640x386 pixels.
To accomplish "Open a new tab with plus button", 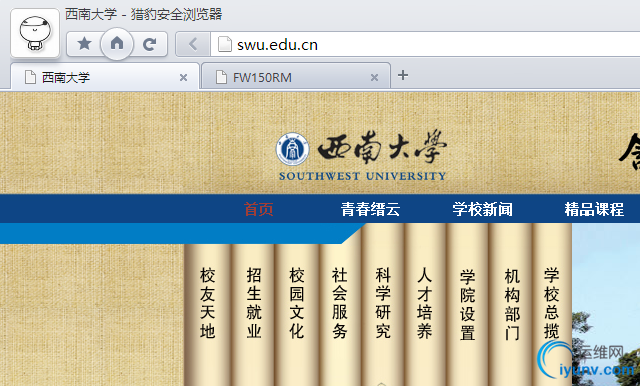I will coord(403,75).
